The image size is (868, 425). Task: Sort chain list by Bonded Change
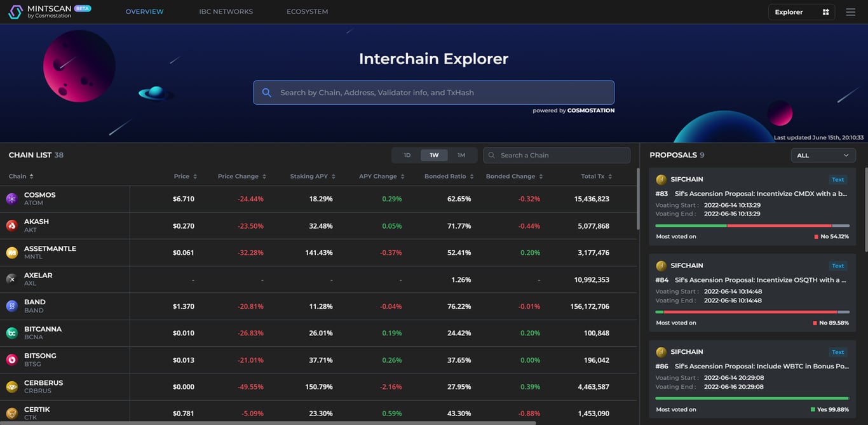pos(514,177)
